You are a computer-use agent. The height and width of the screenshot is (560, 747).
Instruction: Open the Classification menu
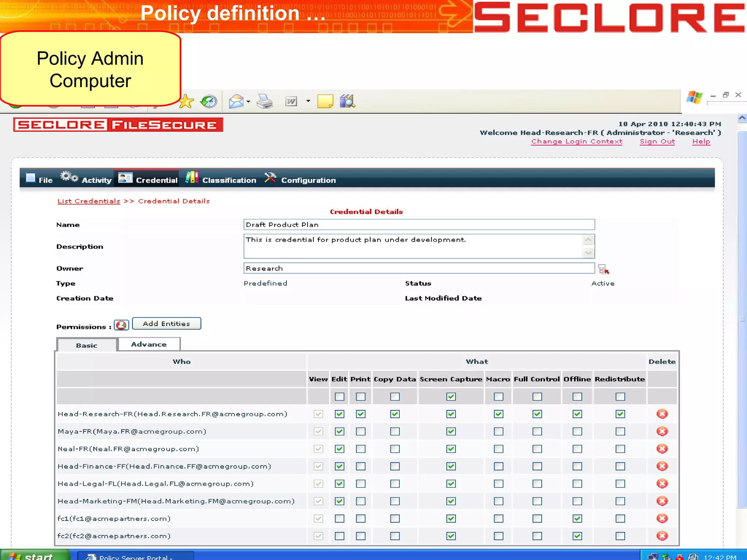tap(221, 179)
